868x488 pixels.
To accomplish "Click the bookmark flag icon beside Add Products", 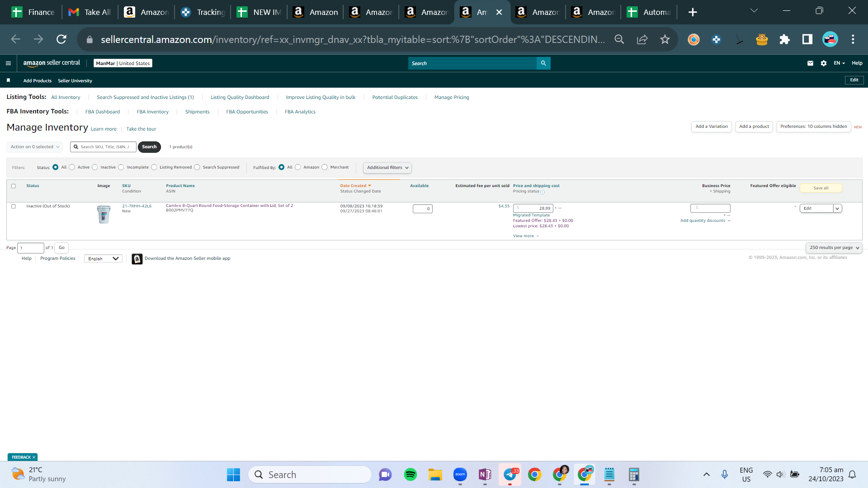I will [8, 80].
